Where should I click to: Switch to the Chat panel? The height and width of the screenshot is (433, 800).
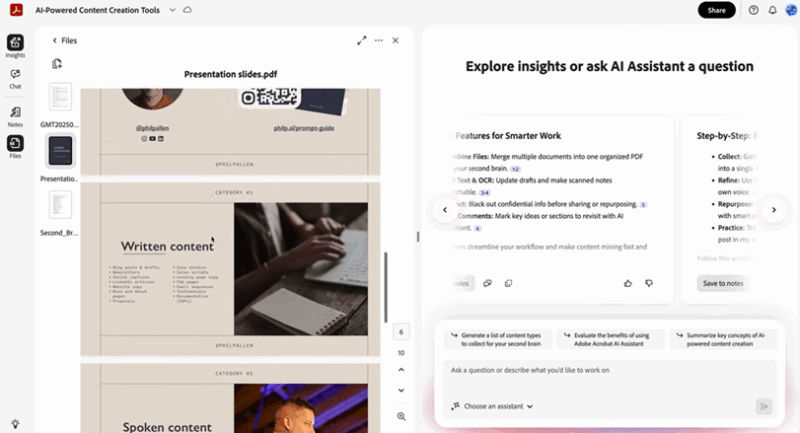coord(15,78)
